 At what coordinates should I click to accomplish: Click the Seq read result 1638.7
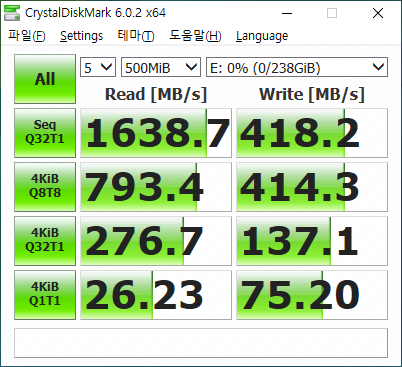(x=156, y=133)
